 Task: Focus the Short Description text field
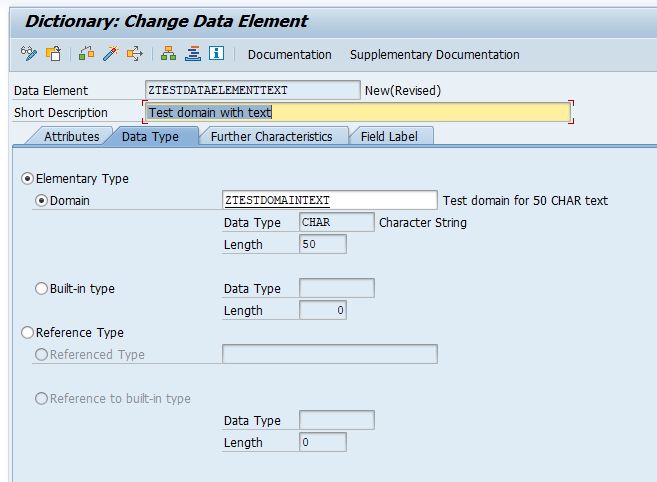click(358, 112)
